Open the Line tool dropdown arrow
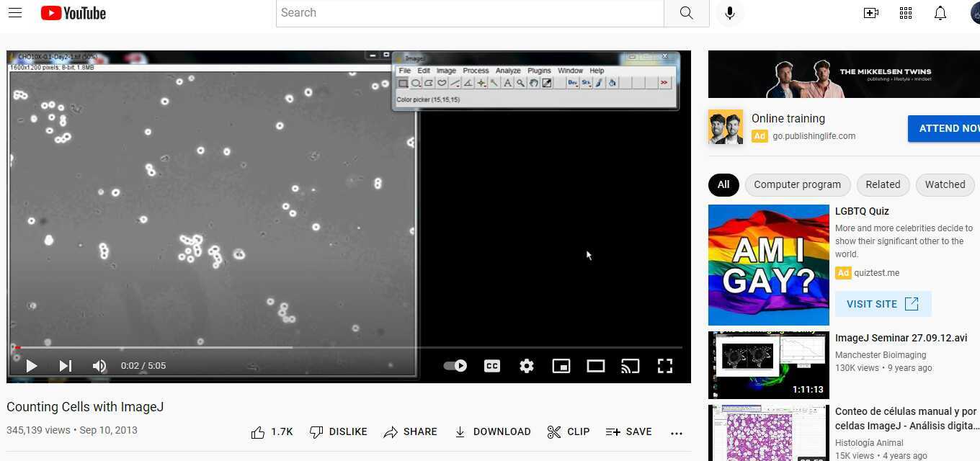The image size is (980, 461). (458, 86)
